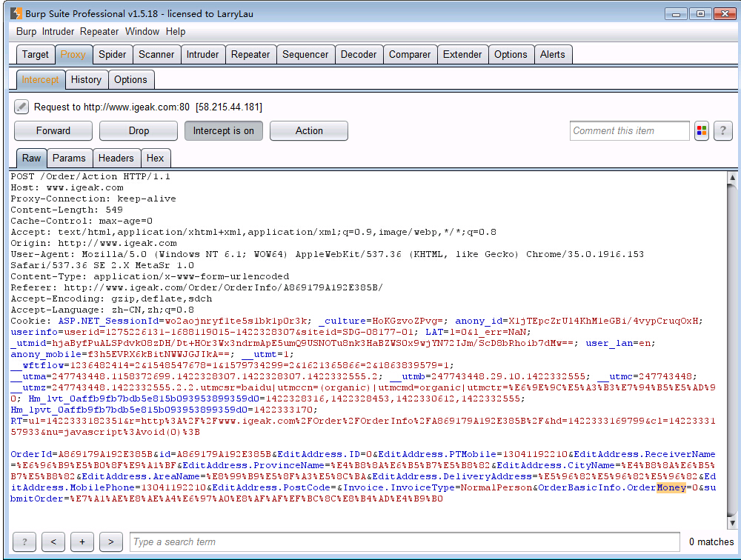
Task: Click the 0 matches search counter
Action: tap(711, 541)
